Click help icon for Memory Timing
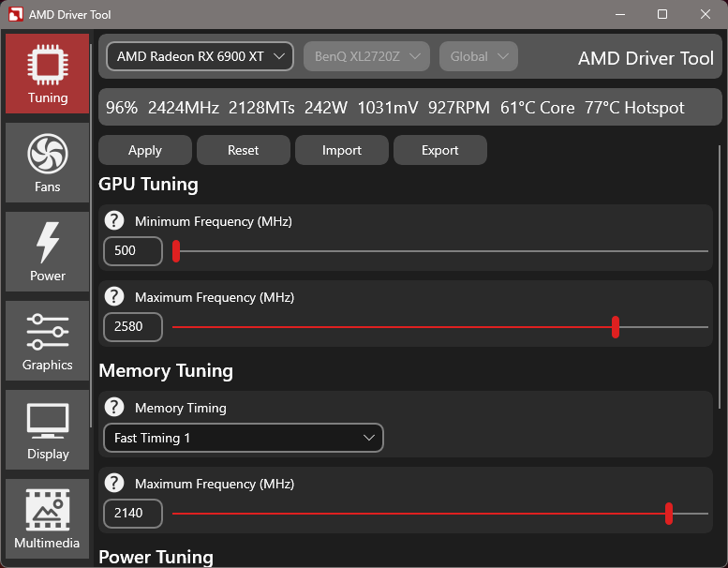Screen dimensions: 728x568 [x=114, y=408]
